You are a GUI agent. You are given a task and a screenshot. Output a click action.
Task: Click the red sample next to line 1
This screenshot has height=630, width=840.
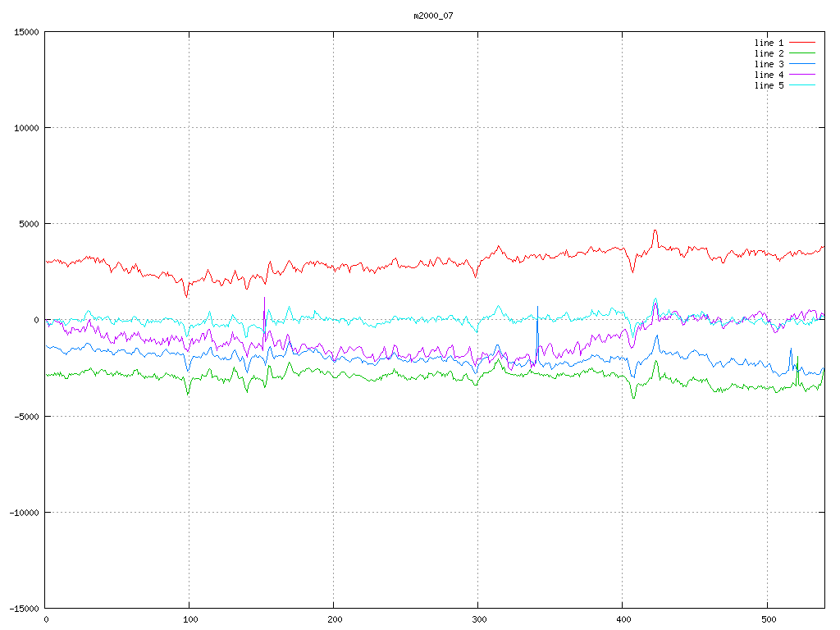pyautogui.click(x=802, y=43)
